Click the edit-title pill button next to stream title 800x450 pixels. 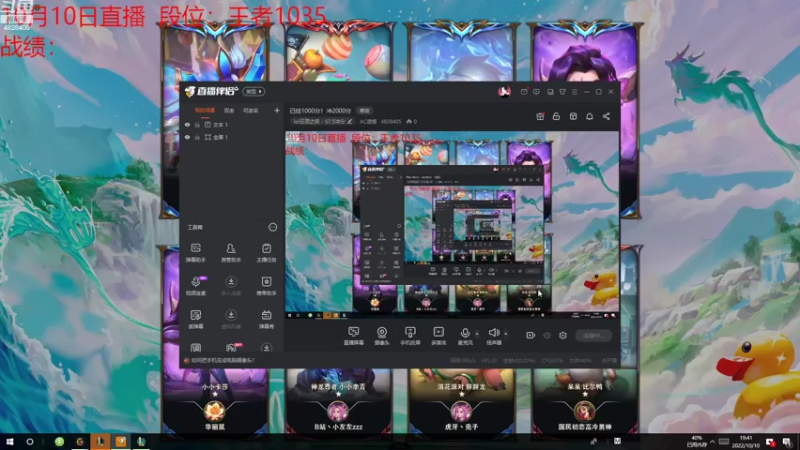364,111
